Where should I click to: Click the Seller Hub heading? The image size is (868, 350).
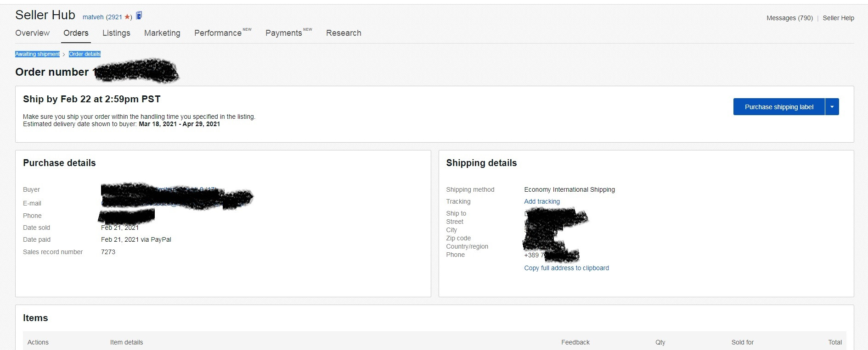(x=45, y=15)
